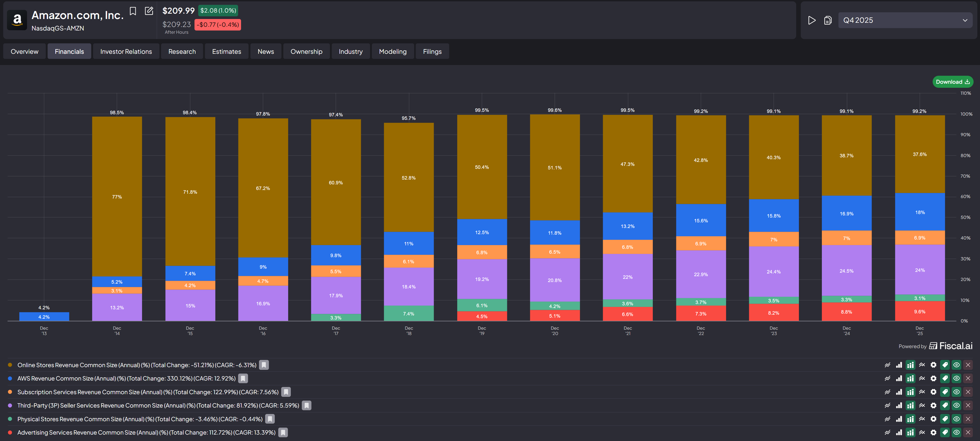Switch to the Ownership tab
The width and height of the screenshot is (980, 441).
(306, 51)
